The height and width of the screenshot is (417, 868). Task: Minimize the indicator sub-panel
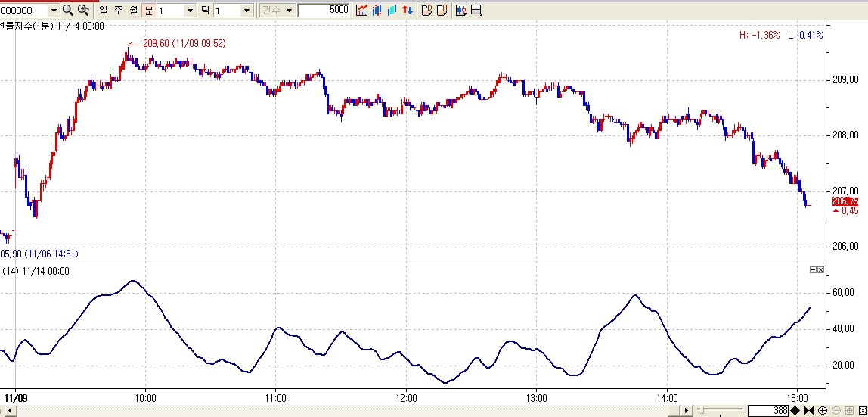814,270
